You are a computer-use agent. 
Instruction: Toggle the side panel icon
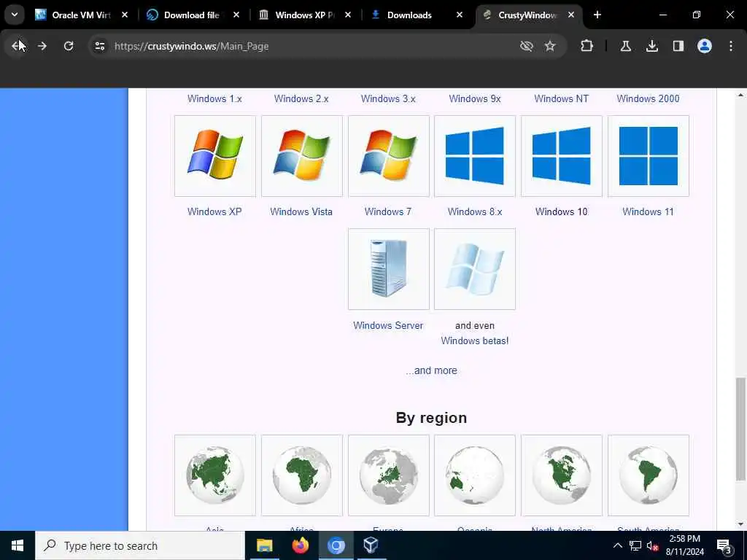point(678,46)
